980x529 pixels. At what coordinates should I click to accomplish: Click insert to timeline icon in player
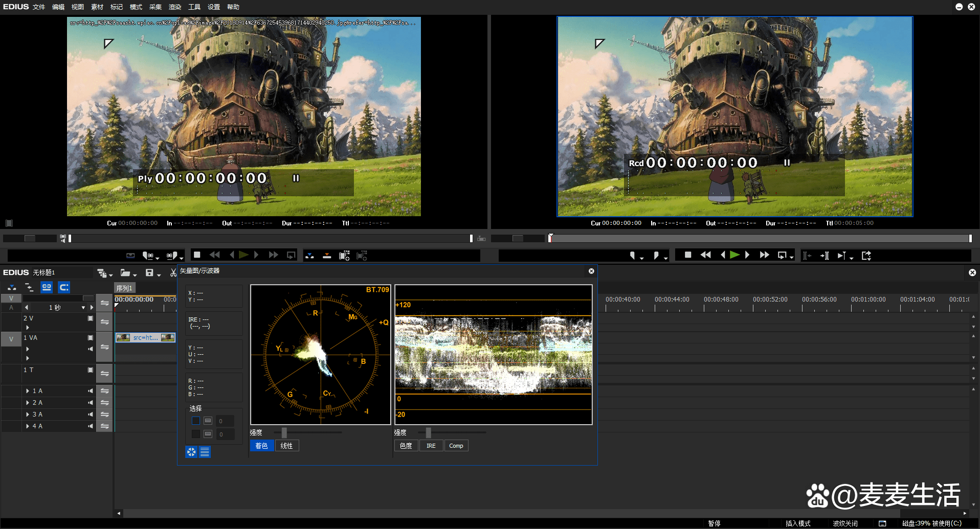point(309,255)
